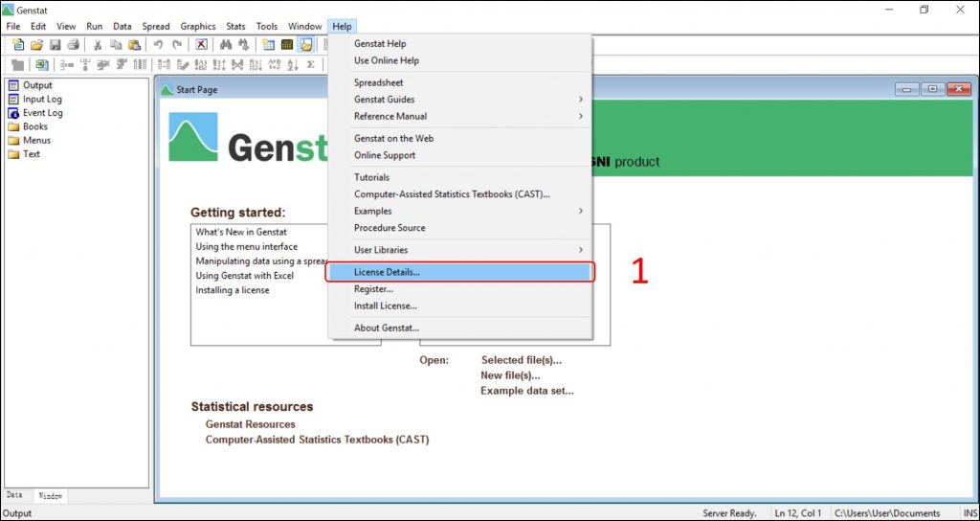
Task: Select What's New in Genstat list item
Action: tap(241, 232)
